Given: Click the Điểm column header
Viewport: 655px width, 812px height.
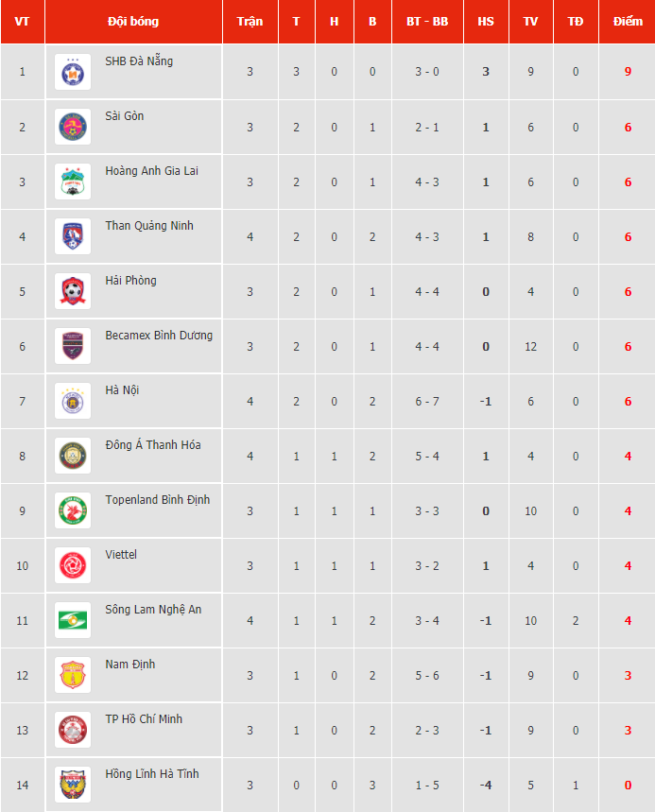Looking at the screenshot, I should (x=628, y=22).
